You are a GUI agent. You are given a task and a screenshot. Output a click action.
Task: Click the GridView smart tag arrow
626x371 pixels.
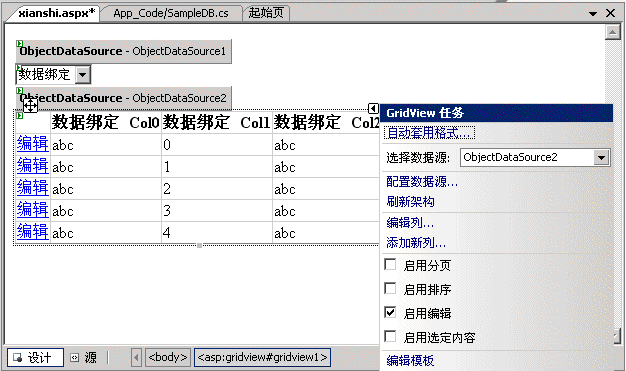pyautogui.click(x=373, y=108)
